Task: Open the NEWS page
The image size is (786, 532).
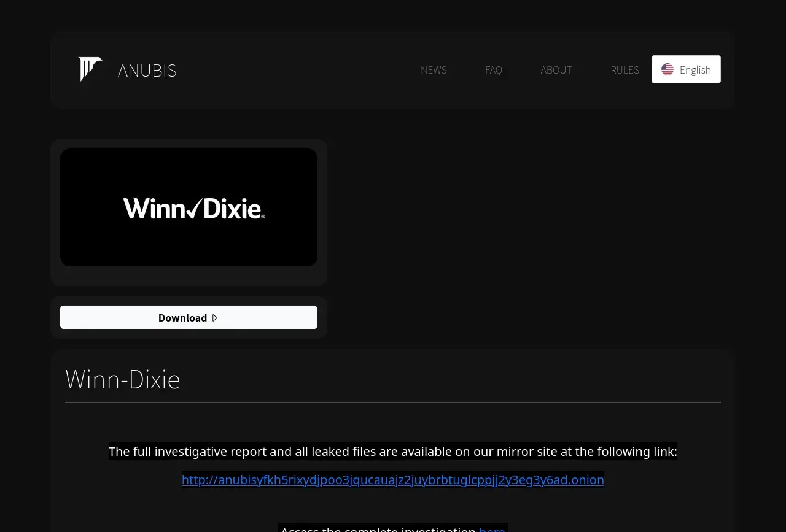Action: click(x=434, y=70)
